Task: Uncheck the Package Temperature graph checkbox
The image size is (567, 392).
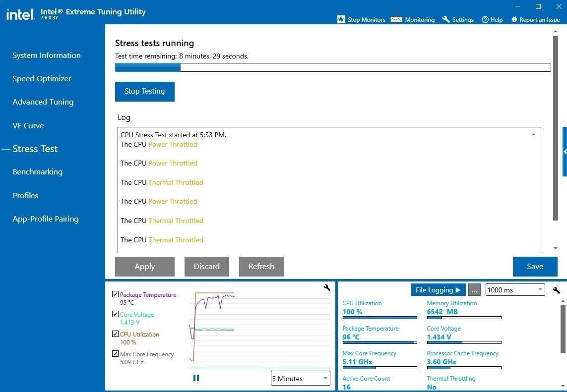Action: tap(116, 294)
